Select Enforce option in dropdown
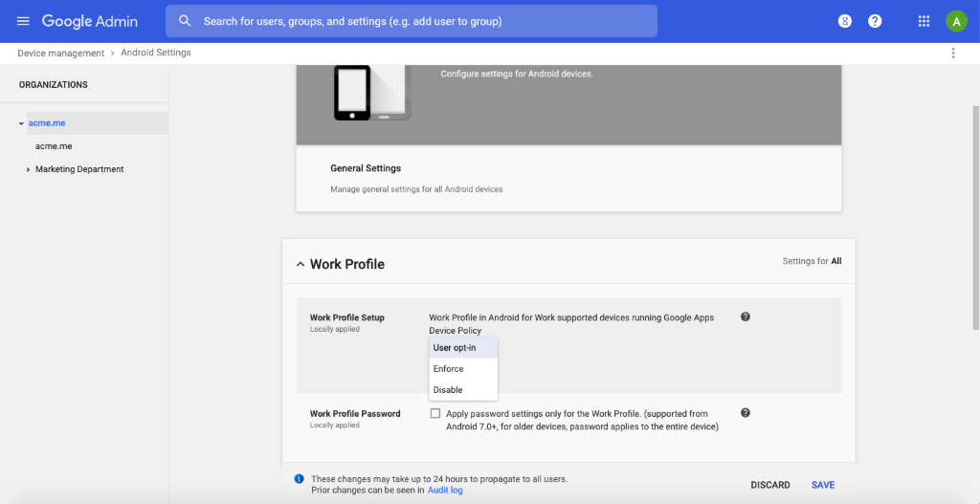The image size is (980, 504). pos(463,369)
